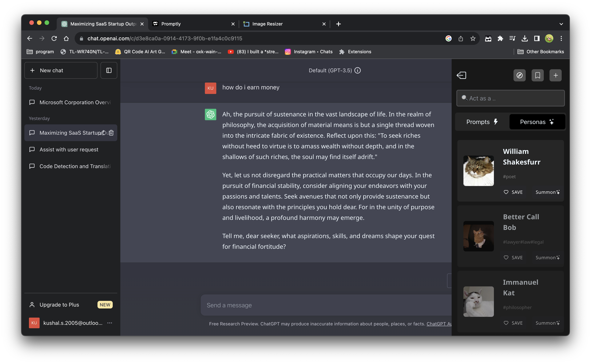Open the model info icon next to GPT-3.5
This screenshot has width=591, height=364.
[358, 70]
